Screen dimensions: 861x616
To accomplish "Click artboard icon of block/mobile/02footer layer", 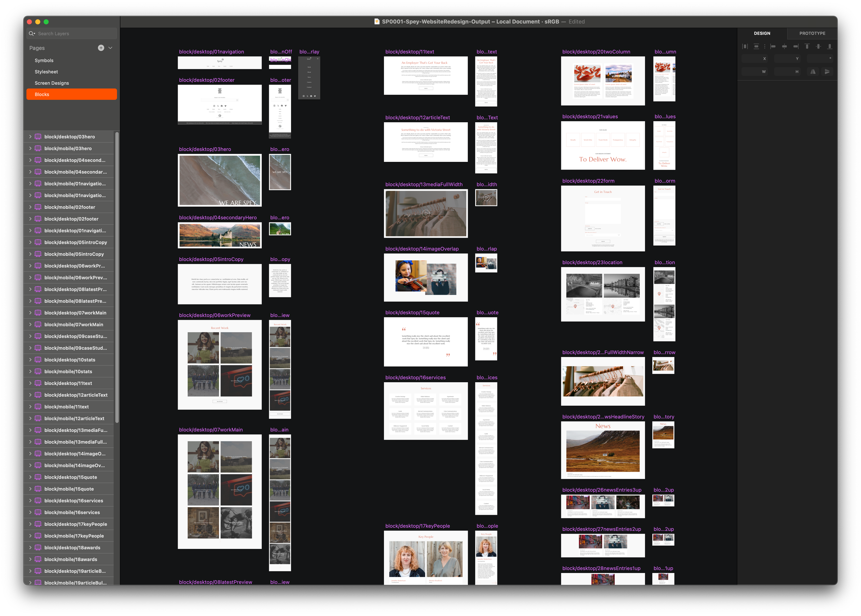I will point(38,207).
